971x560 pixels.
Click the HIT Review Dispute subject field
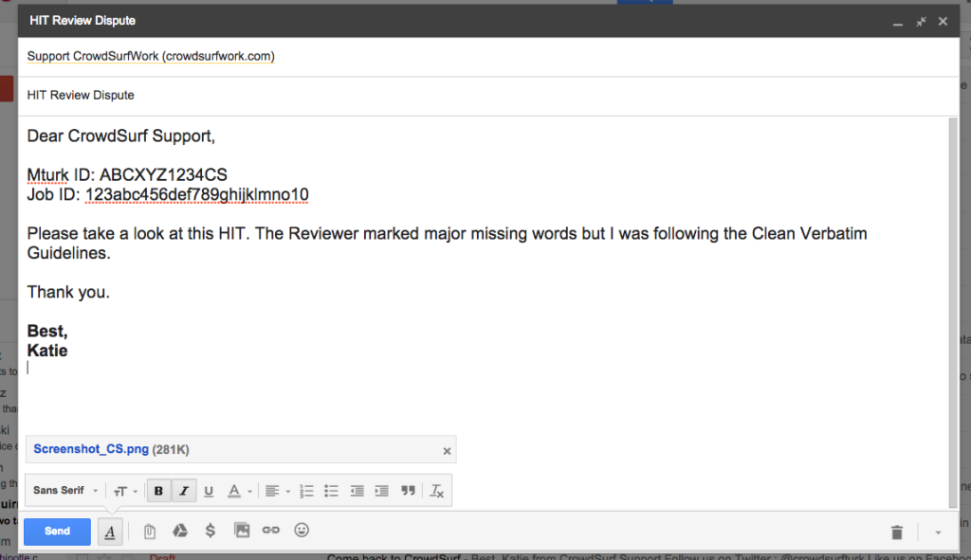488,96
